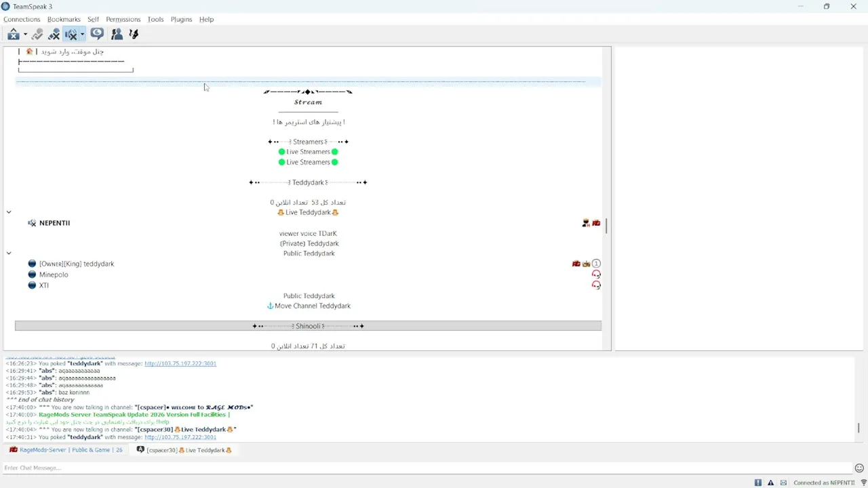868x488 pixels.
Task: Click the green RageMods Server TeamSpeak Update 2026 message
Action: [x=134, y=415]
